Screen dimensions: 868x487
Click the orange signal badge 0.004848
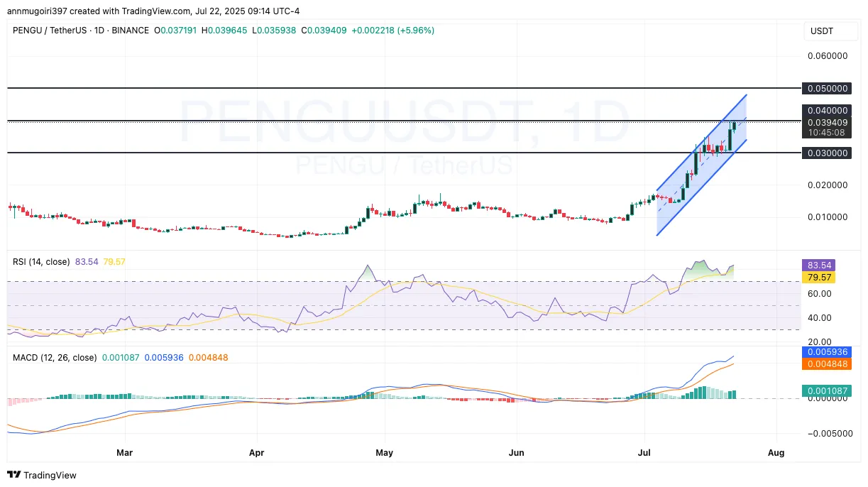[x=826, y=363]
